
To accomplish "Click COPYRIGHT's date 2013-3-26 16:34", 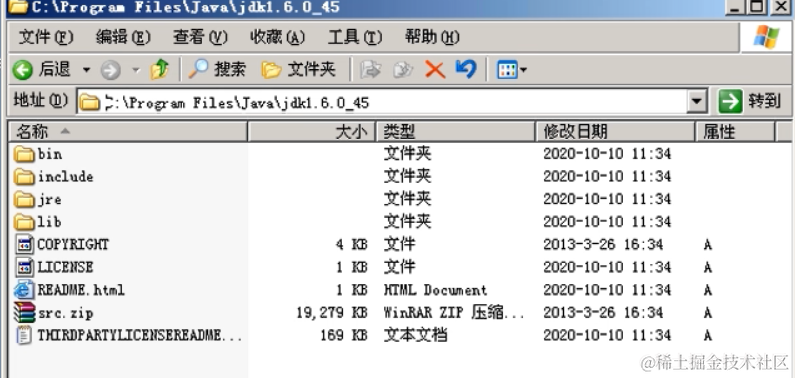I will point(603,245).
